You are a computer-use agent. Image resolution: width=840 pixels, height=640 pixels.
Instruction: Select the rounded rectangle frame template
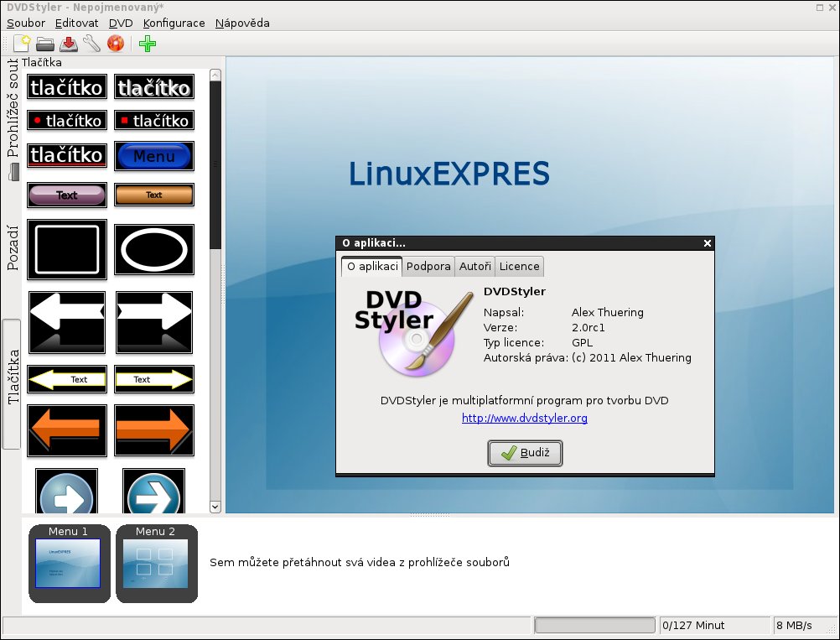(67, 250)
